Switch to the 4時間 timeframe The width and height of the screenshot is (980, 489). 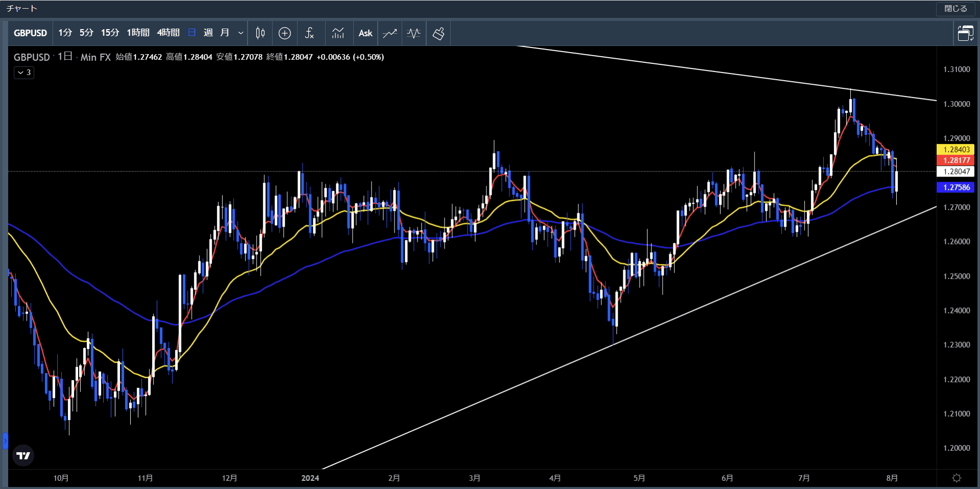pyautogui.click(x=168, y=33)
